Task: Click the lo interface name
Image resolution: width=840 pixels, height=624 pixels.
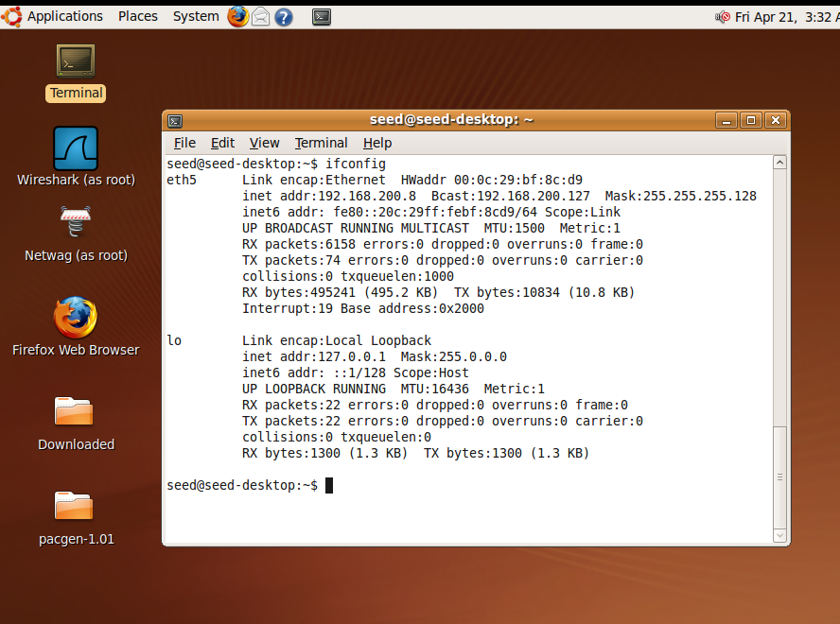Action: pyautogui.click(x=174, y=340)
